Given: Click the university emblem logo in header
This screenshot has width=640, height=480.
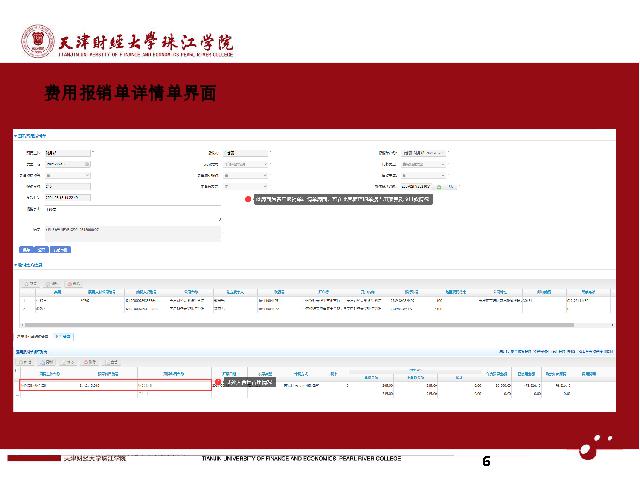Looking at the screenshot, I should [x=39, y=42].
